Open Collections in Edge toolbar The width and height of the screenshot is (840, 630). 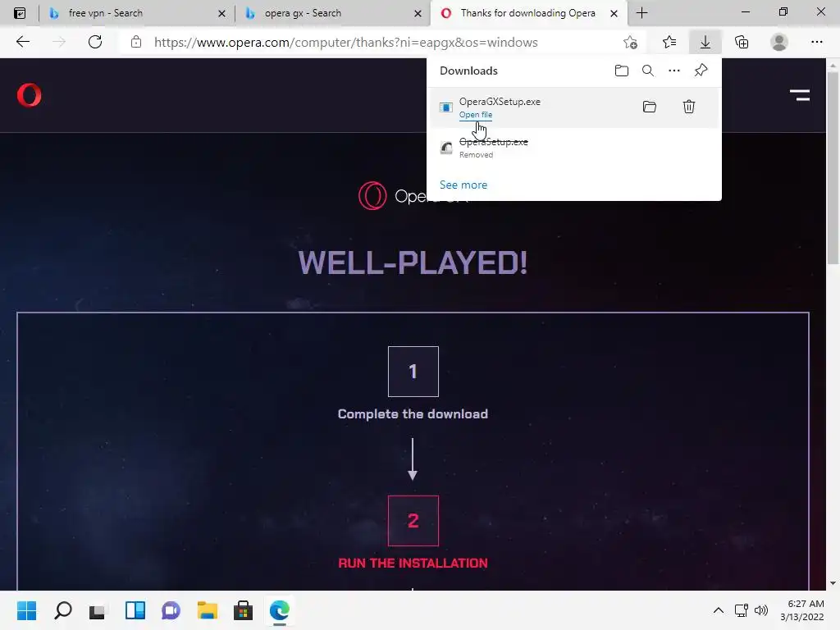pyautogui.click(x=742, y=42)
